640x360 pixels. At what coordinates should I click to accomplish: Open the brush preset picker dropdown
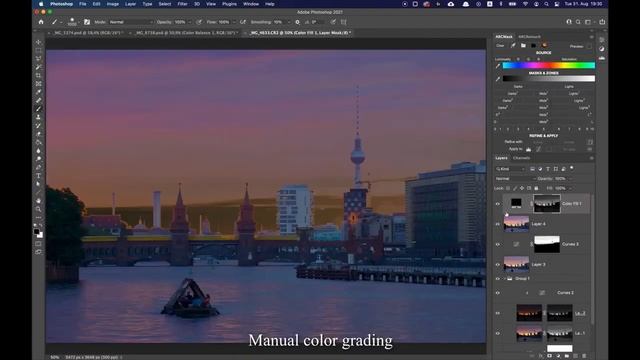click(x=78, y=22)
